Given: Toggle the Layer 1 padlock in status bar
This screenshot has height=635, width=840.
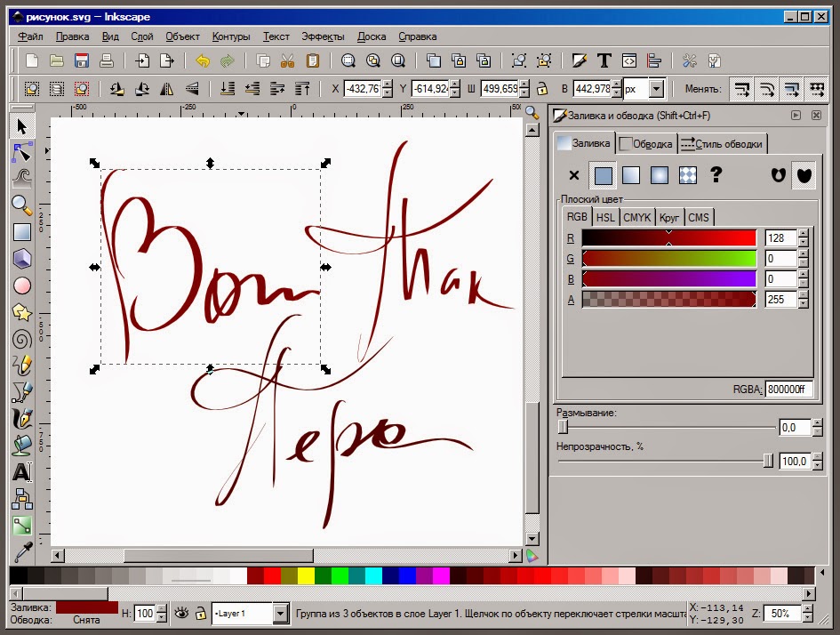Looking at the screenshot, I should pos(201,614).
